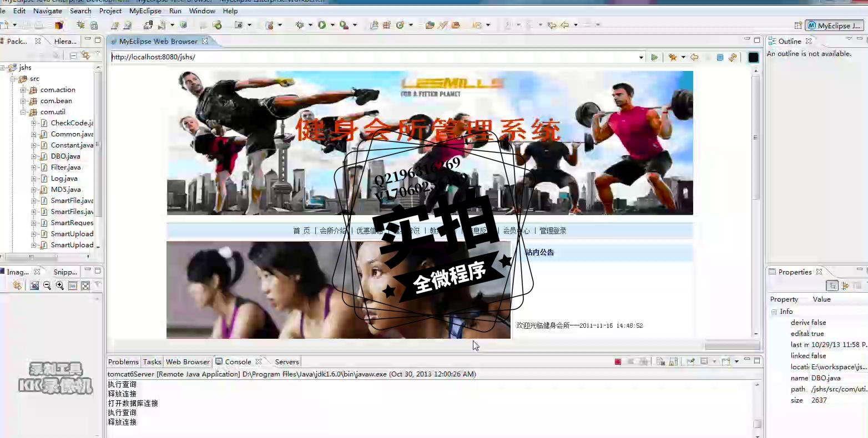Open the Window menu

[x=202, y=11]
